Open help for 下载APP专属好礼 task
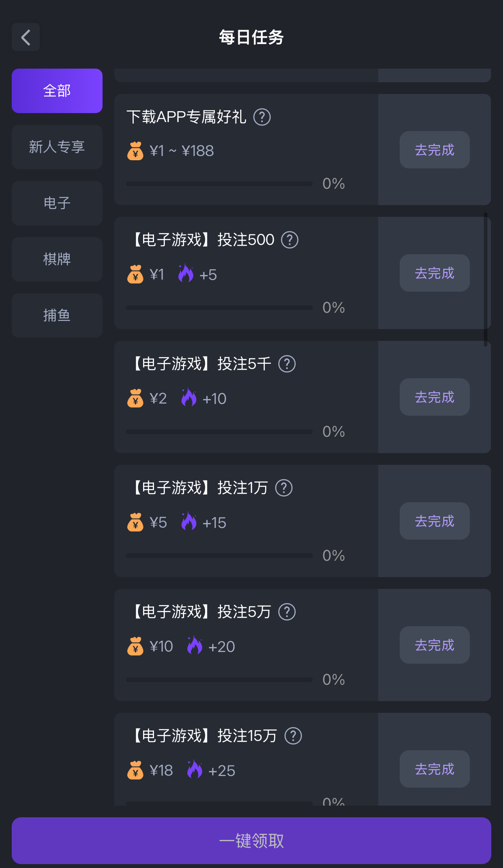This screenshot has height=868, width=503. click(262, 117)
